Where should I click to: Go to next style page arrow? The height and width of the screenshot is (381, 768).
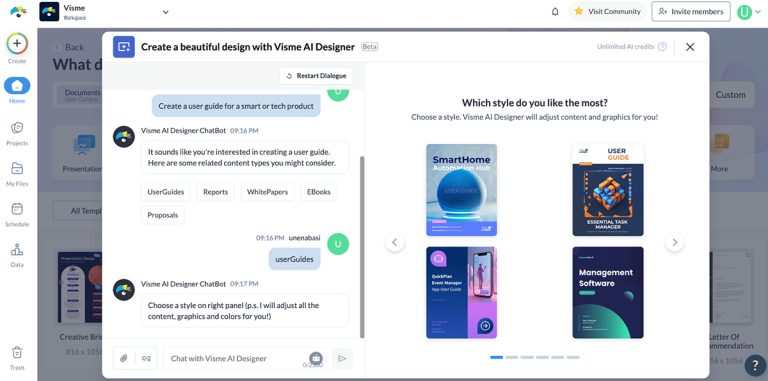coord(674,242)
